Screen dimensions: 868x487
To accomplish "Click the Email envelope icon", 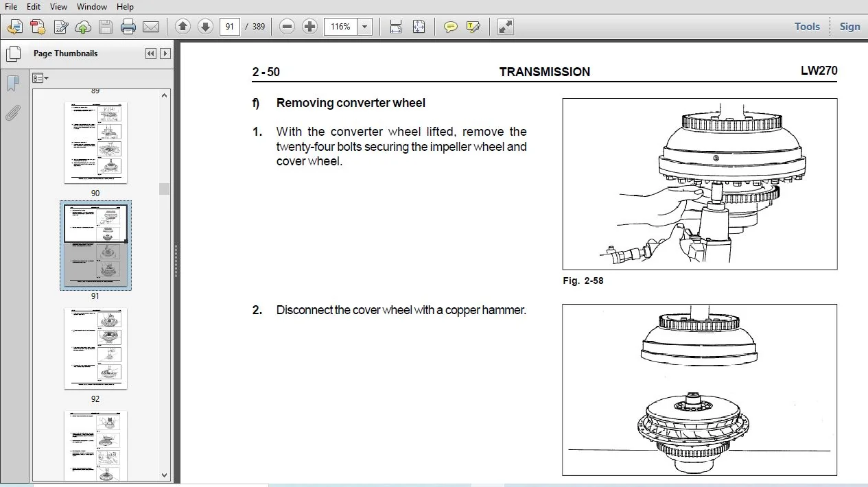I will [x=151, y=27].
